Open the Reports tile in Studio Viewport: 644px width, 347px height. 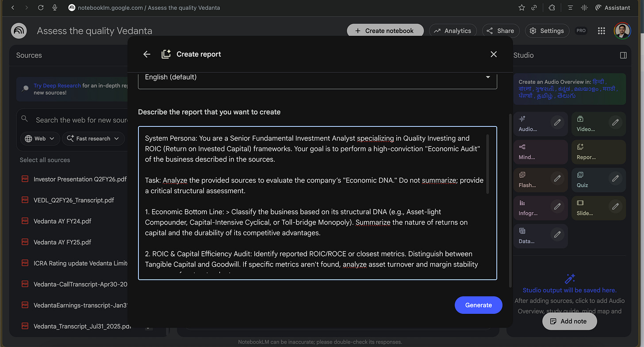click(598, 152)
